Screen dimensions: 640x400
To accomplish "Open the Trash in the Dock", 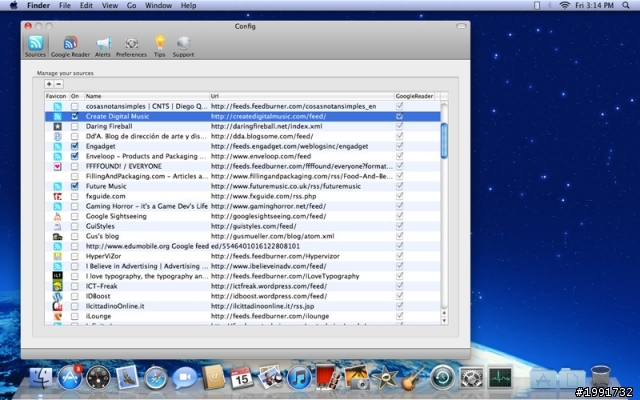I will click(600, 376).
